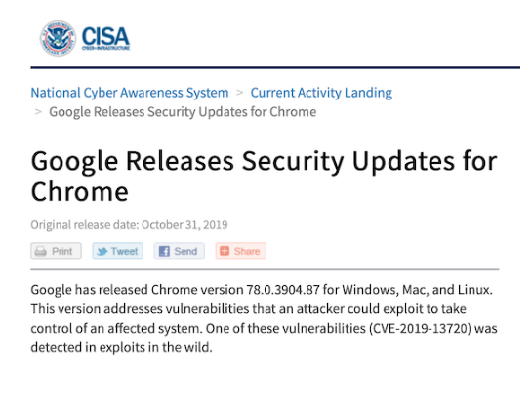Click chevron before the gray page breadcrumb
532x397 pixels.
click(38, 111)
